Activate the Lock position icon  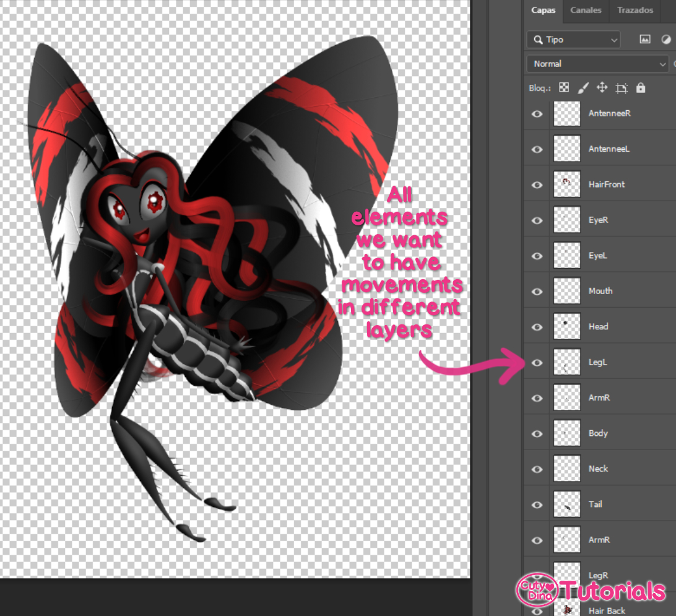coord(602,87)
